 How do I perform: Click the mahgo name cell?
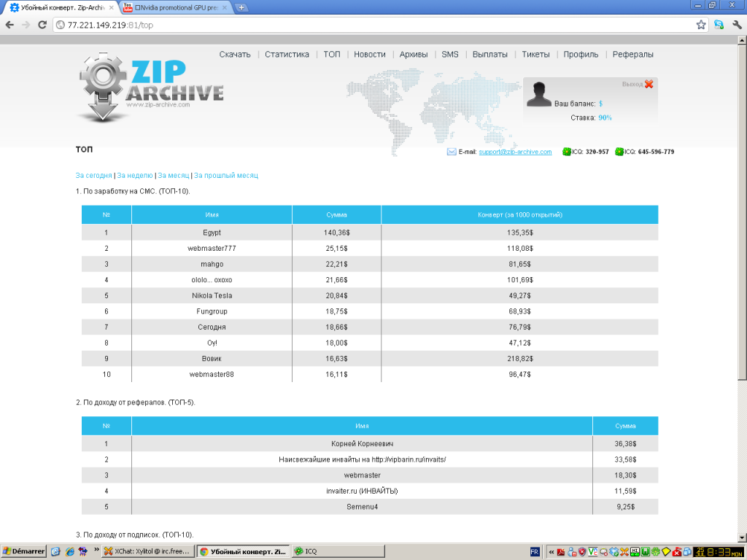pos(212,264)
